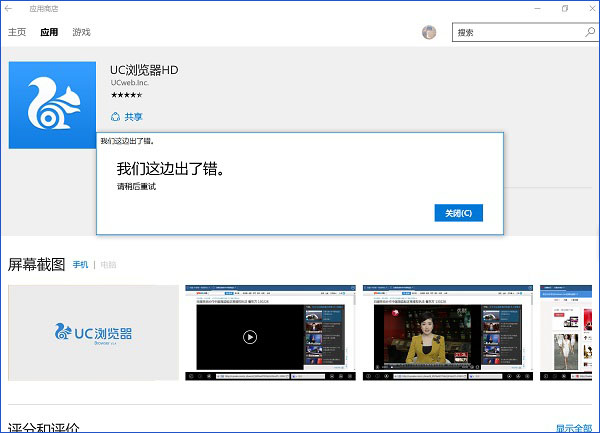
Task: Open the UC浏览器 logo screenshot thumbnail
Action: pyautogui.click(x=93, y=332)
